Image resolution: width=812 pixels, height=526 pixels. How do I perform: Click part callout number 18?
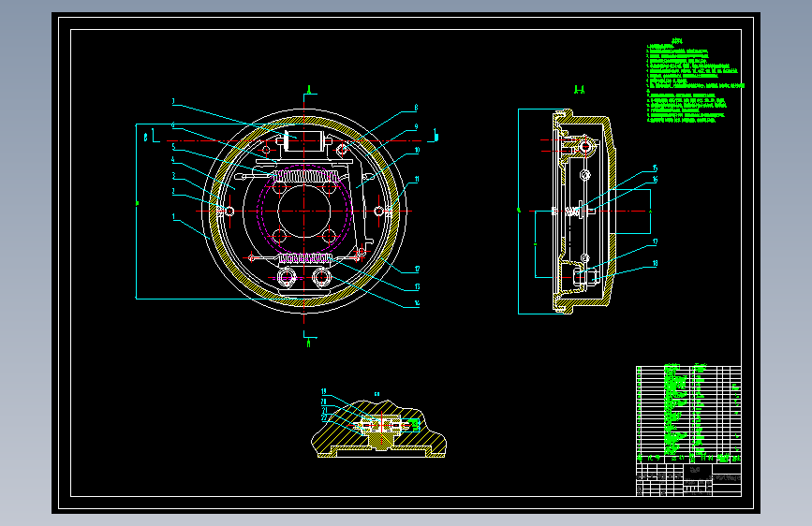(x=655, y=264)
